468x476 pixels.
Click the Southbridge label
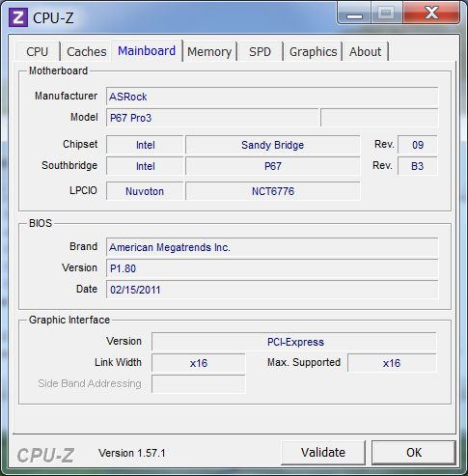[x=69, y=165]
